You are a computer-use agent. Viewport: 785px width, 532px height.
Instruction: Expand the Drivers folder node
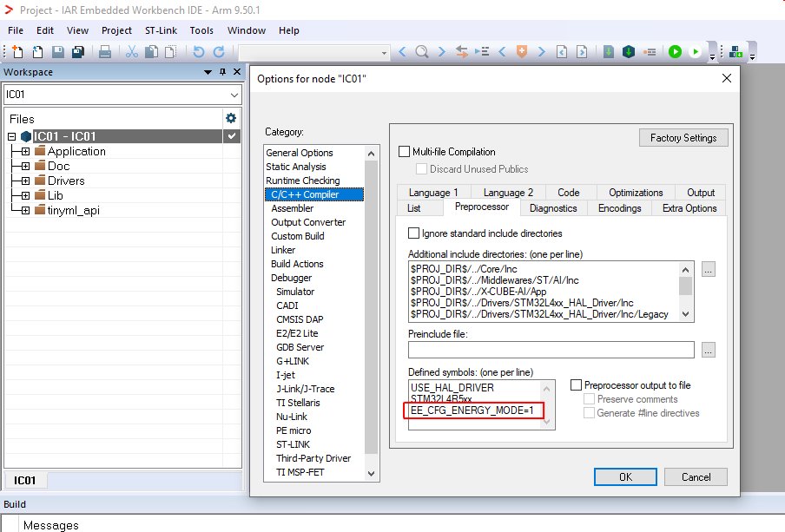pos(25,181)
